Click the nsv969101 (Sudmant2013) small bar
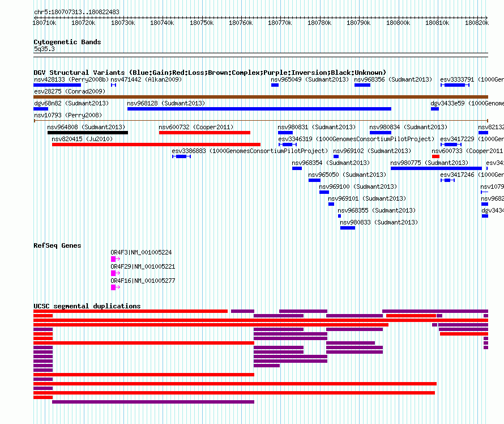Viewport: 504px width, 424px height. pos(331,204)
